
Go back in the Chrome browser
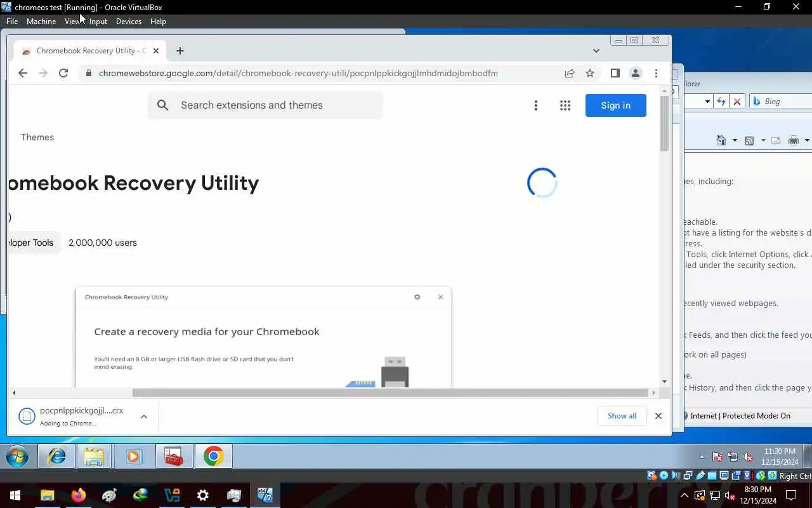[23, 73]
